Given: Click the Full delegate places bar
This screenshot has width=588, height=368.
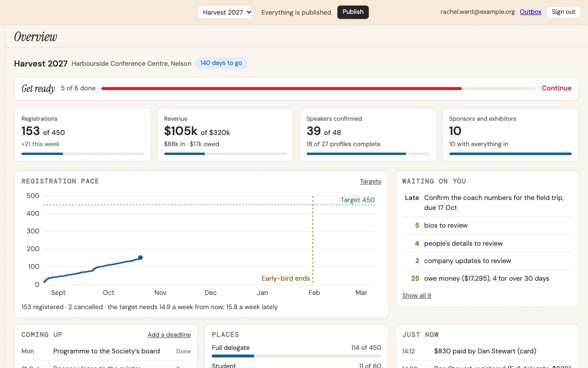Looking at the screenshot, I should pos(296,356).
